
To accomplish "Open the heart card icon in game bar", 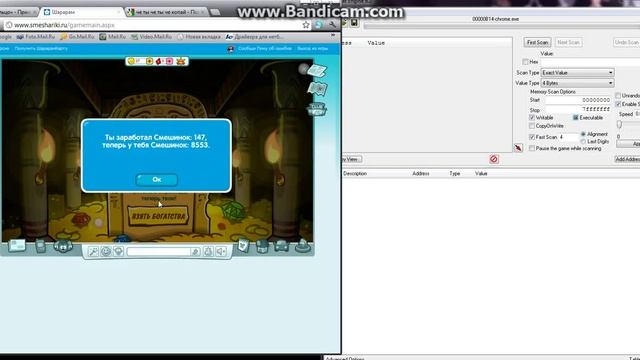I will (x=243, y=246).
